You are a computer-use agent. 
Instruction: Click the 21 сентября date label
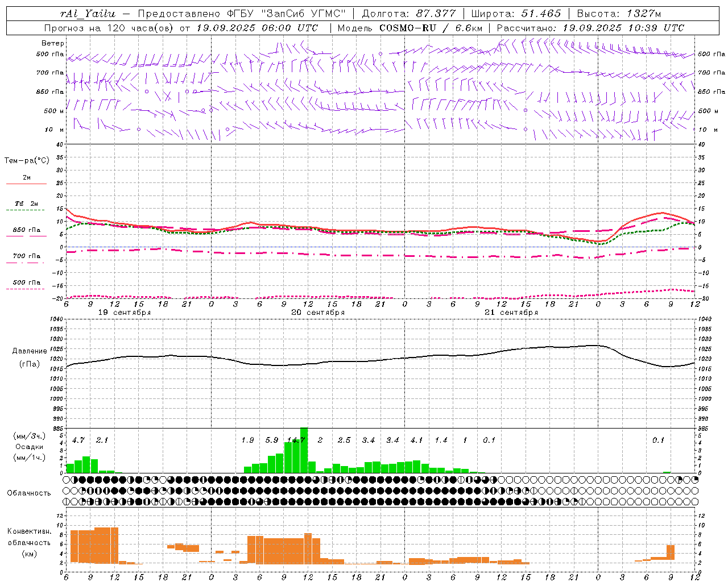[x=511, y=313]
